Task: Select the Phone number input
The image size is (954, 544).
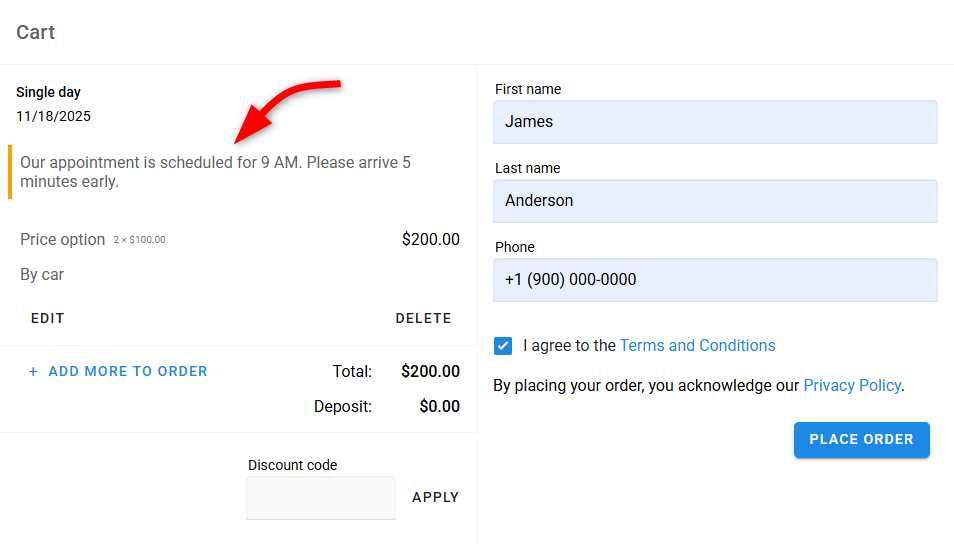Action: click(715, 280)
